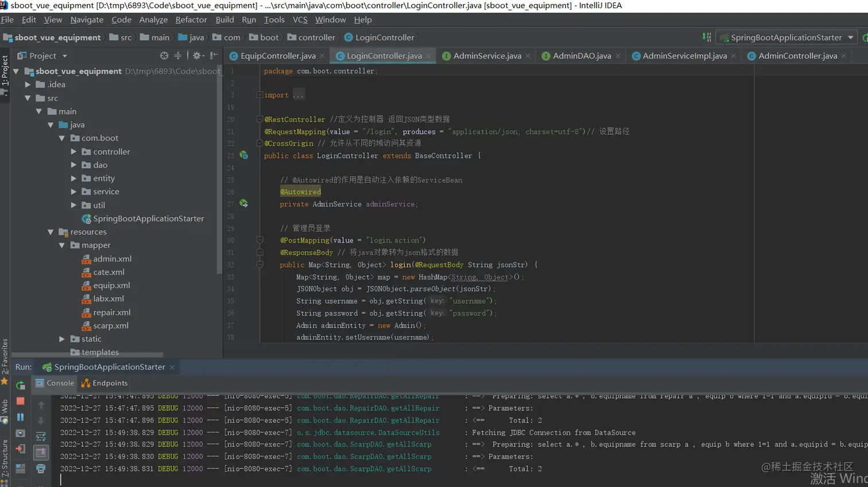Expand the controller package in Project tree
This screenshot has width=868, height=487.
[x=73, y=151]
